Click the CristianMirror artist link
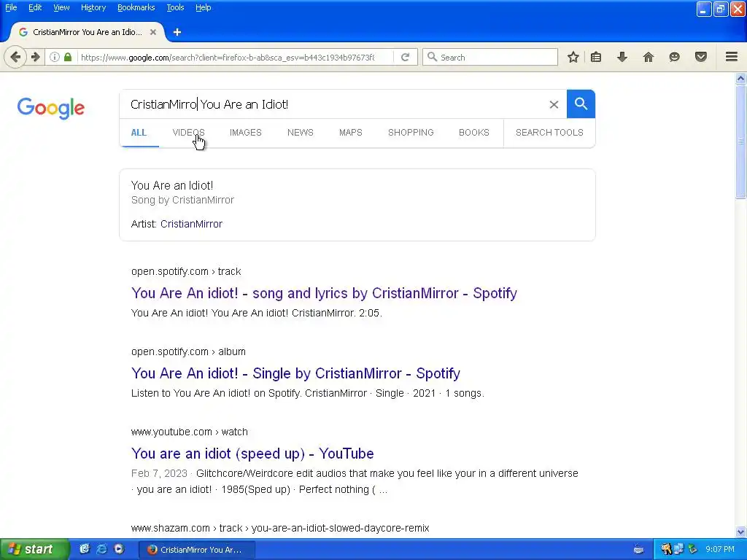The width and height of the screenshot is (747, 560). click(191, 224)
